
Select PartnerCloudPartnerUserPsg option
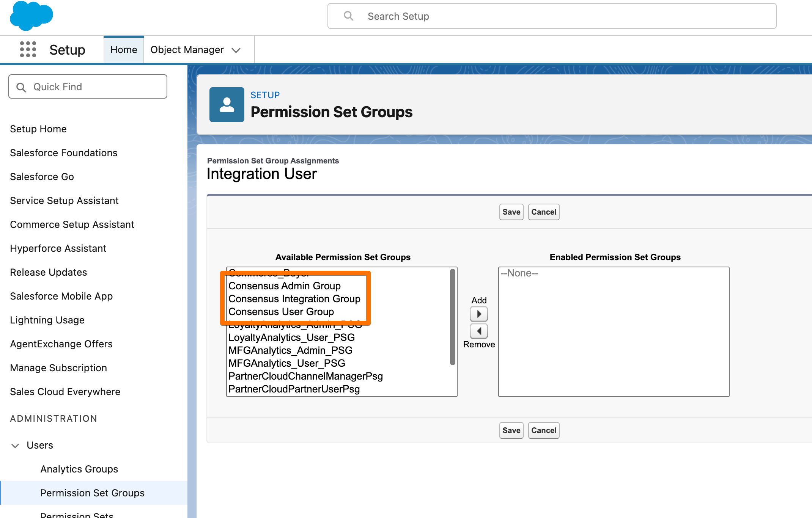click(294, 389)
